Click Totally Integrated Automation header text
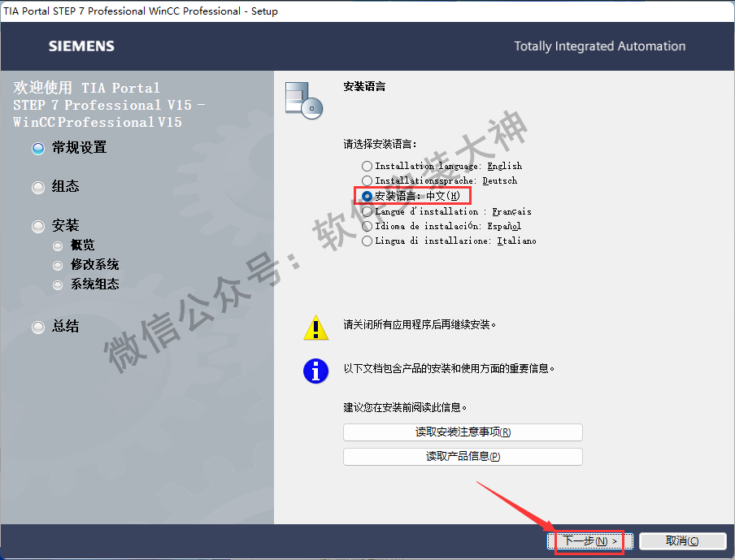 click(599, 46)
